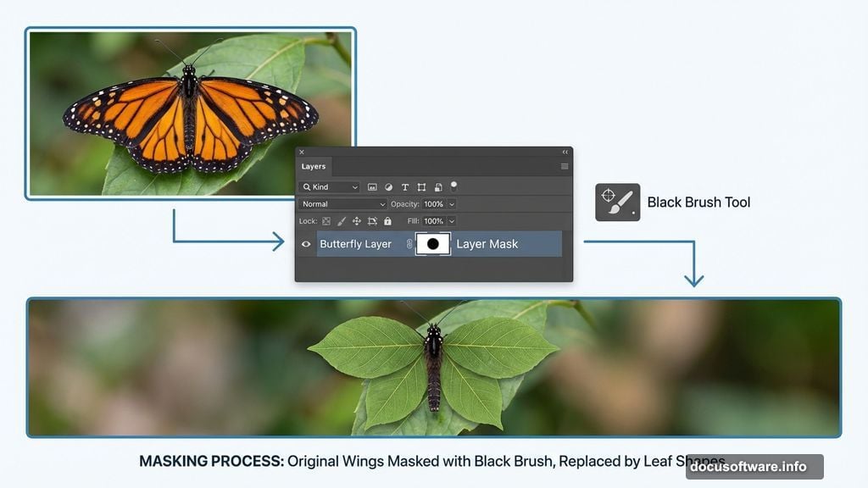Click the adjustment layer filter icon
Image resolution: width=868 pixels, height=488 pixels.
(390, 186)
